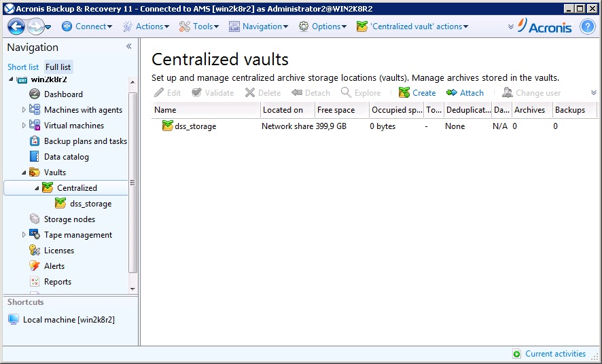Open the Options menu

(x=323, y=26)
